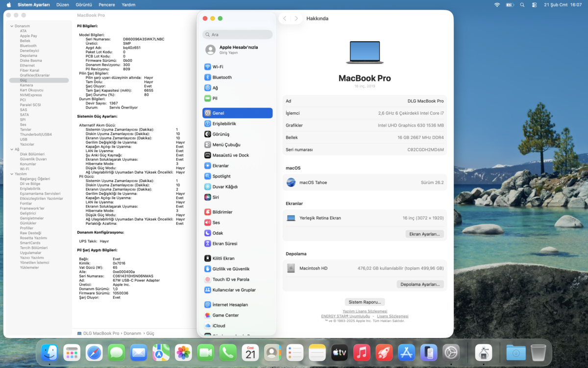Click Donanım in the bottom path bar
588x368 pixels.
[132, 333]
